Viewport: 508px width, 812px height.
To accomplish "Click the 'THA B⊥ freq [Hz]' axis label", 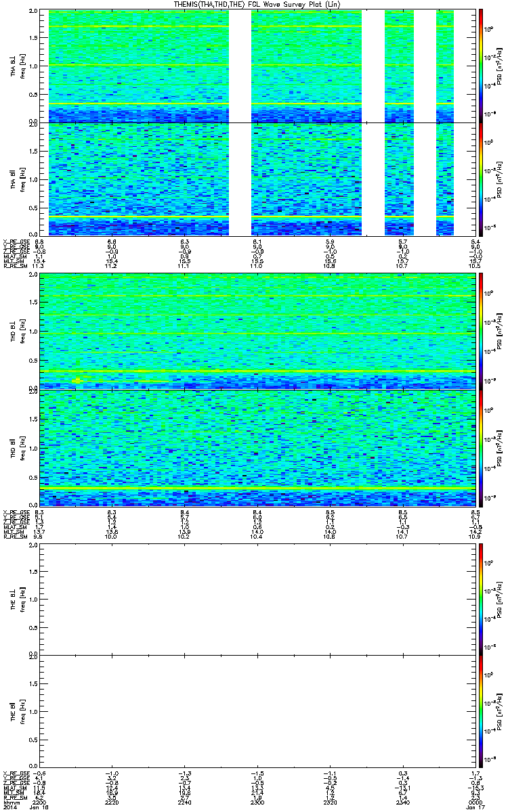I will pos(16,66).
